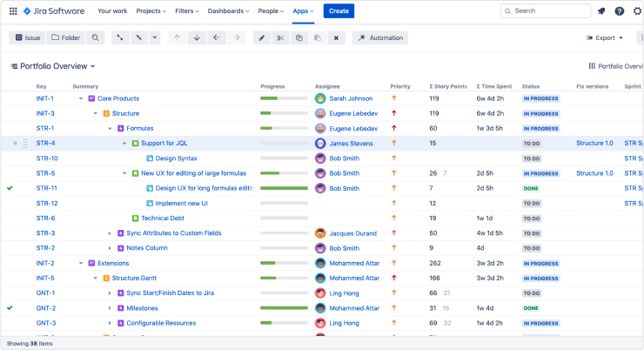Open the help question mark icon
This screenshot has width=644, height=350.
click(x=619, y=11)
